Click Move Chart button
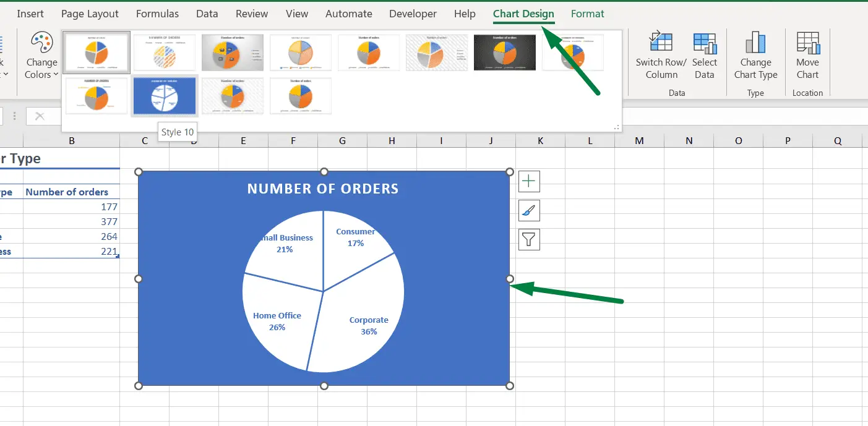868x426 pixels. [x=807, y=57]
